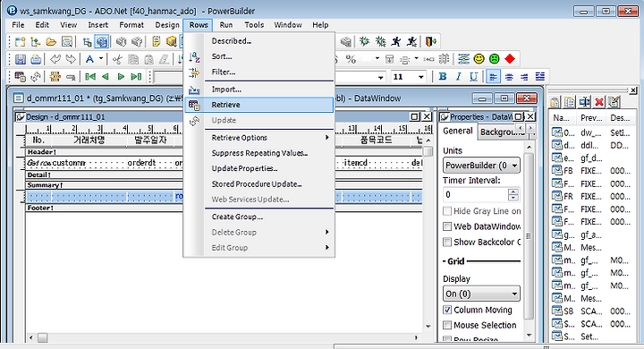644x349 pixels.
Task: Enable Hide Gray Line checkbox
Action: pyautogui.click(x=447, y=211)
